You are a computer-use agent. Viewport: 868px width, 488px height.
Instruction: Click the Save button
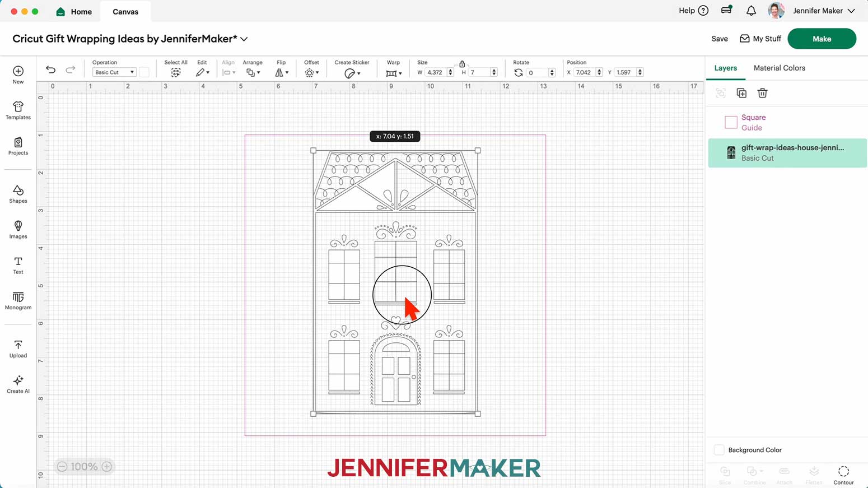pyautogui.click(x=720, y=39)
